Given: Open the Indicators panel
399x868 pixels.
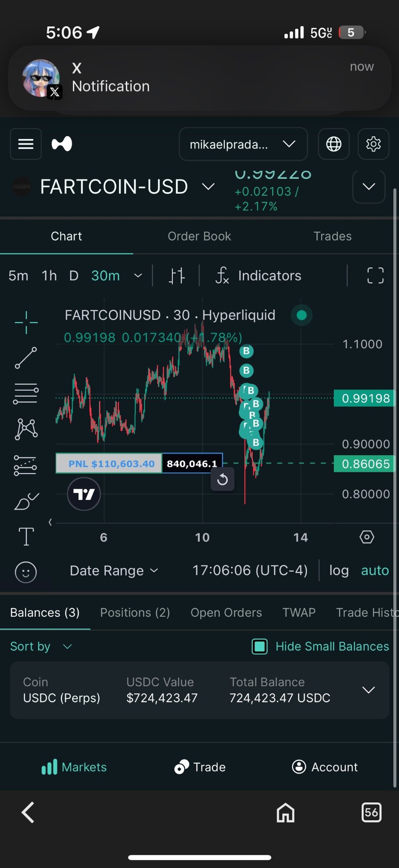Looking at the screenshot, I should [259, 276].
